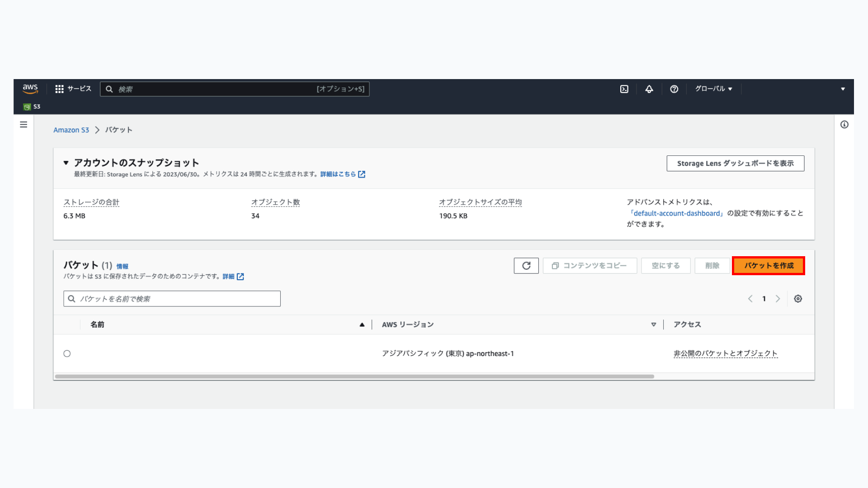Collapse the account snapshot section

click(x=66, y=163)
